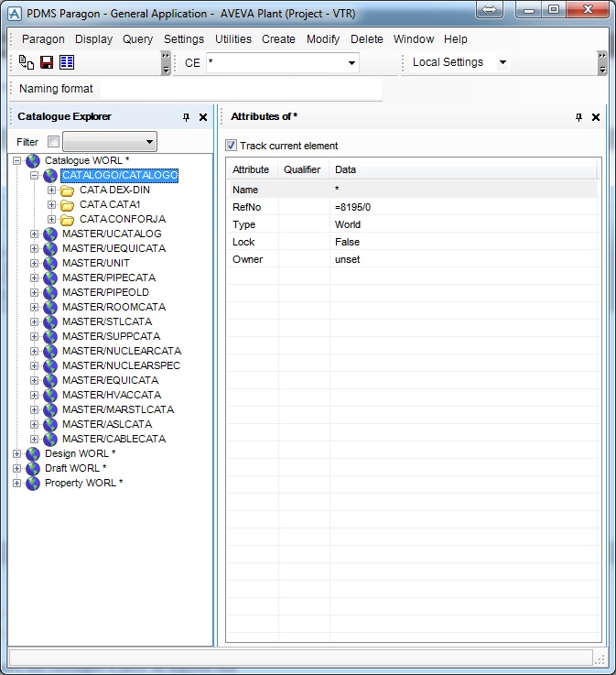Collapse the Catalogue WORL node
Screen dimensions: 616x675
[16, 161]
